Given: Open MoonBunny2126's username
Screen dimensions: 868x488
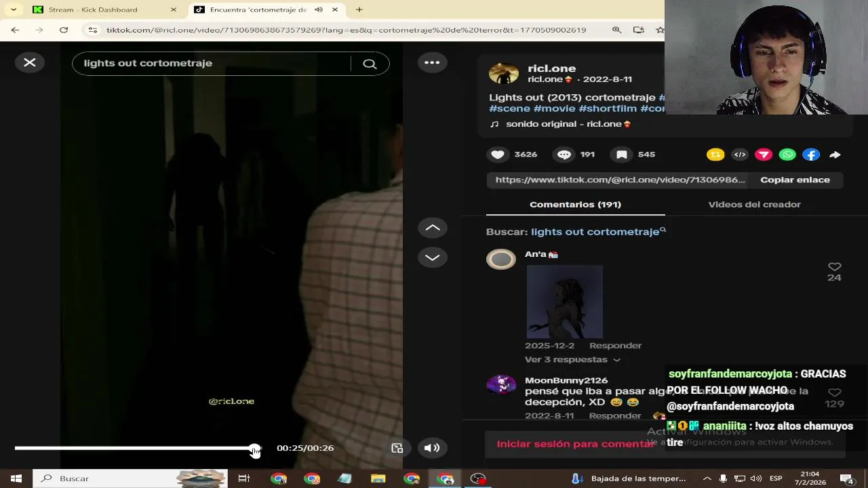Looking at the screenshot, I should tap(566, 380).
